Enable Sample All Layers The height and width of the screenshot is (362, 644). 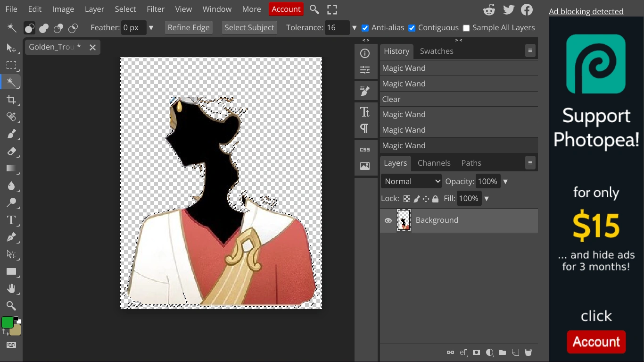[x=466, y=28]
